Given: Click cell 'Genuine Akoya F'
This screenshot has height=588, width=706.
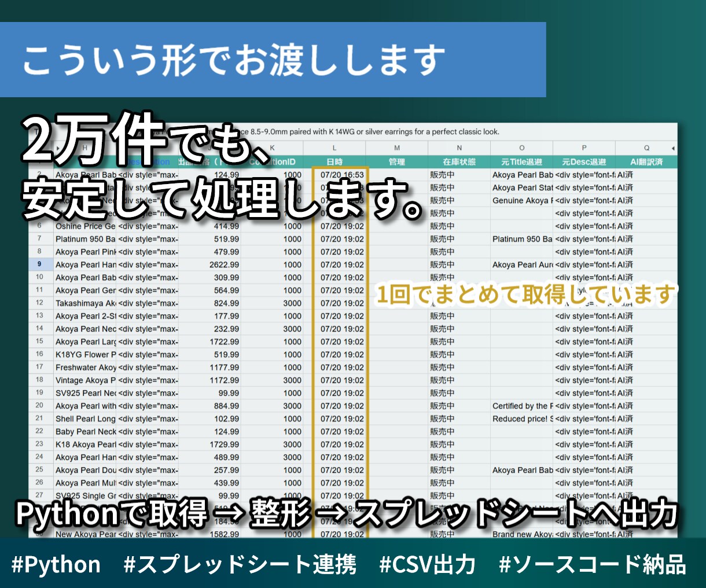Looking at the screenshot, I should click(522, 200).
